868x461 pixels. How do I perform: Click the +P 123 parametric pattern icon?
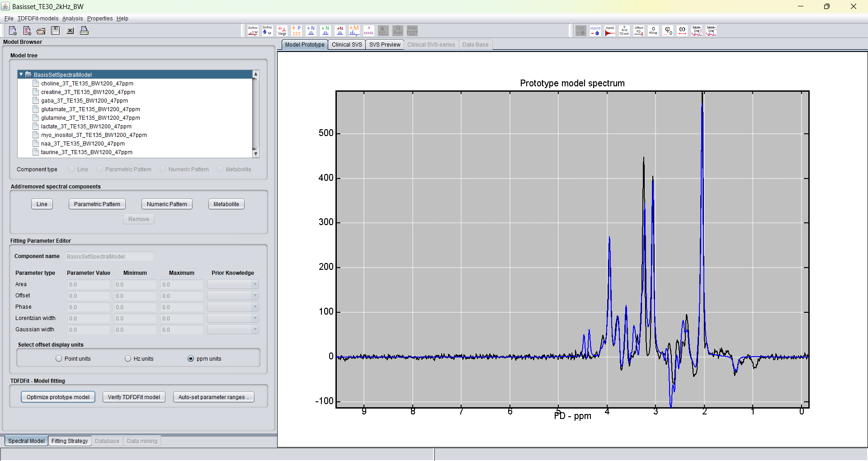coord(296,31)
